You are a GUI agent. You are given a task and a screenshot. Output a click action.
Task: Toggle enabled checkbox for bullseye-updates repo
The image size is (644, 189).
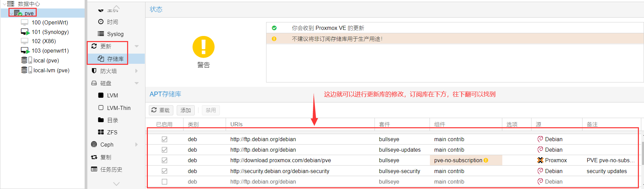(x=164, y=150)
